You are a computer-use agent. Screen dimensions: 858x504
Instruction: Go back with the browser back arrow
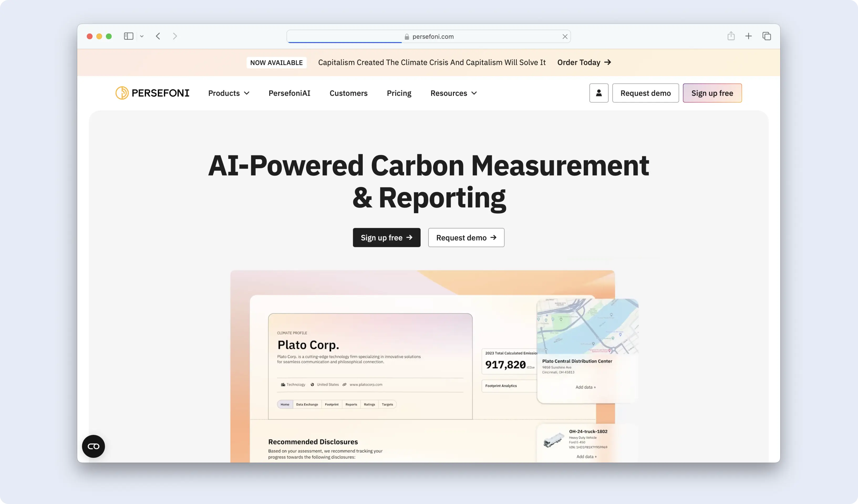pyautogui.click(x=158, y=36)
